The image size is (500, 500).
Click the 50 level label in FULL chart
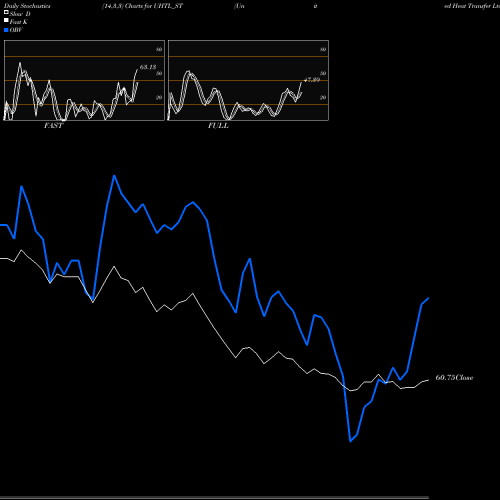tap(323, 73)
